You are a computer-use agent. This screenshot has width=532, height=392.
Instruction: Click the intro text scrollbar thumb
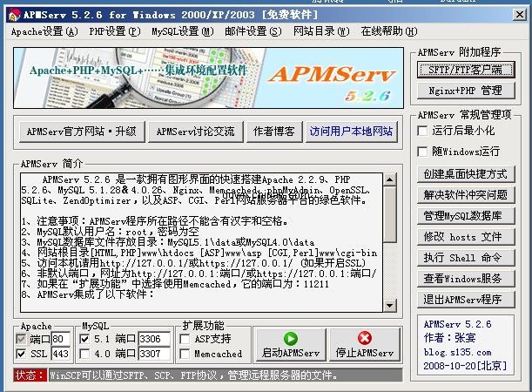(390, 214)
